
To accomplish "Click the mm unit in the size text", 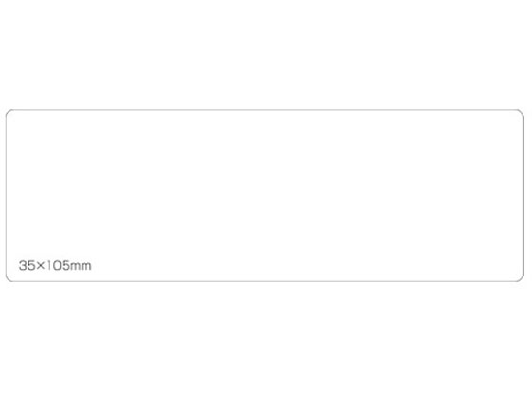I will point(81,266).
